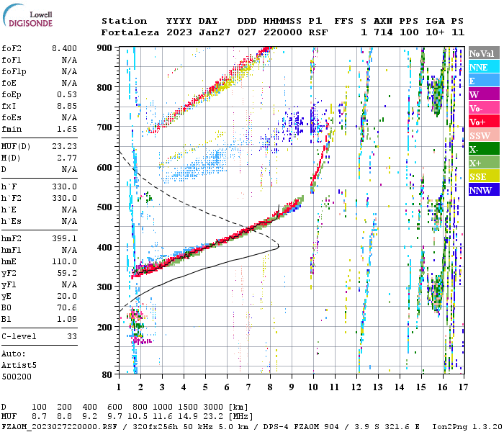Viewport: 504px width, 432px height.
Task: Click the M(D) value 2.77
Action: (x=67, y=158)
